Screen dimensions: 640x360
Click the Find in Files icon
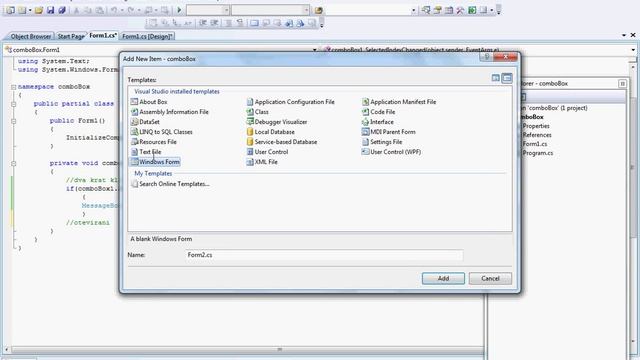[x=318, y=10]
